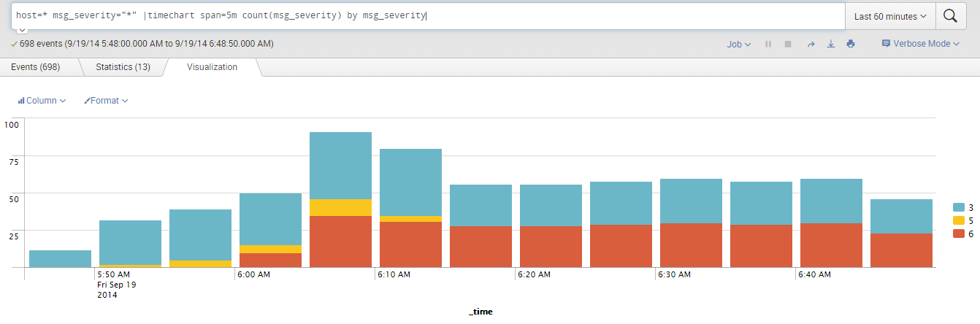Stop the search job

tap(788, 45)
